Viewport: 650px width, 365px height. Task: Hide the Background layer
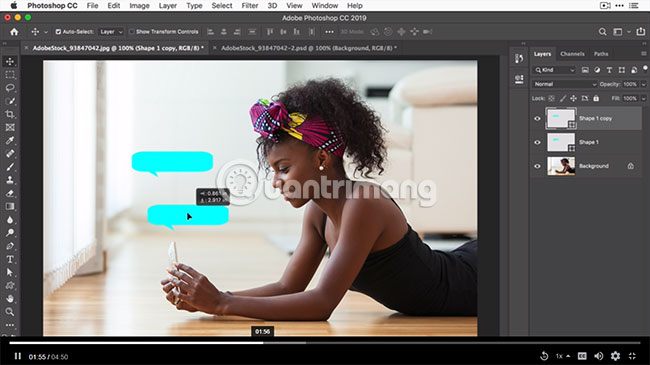[x=537, y=166]
